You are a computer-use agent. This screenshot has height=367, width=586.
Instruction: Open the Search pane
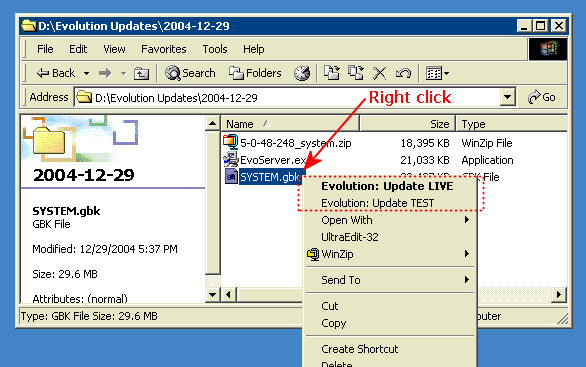(191, 73)
